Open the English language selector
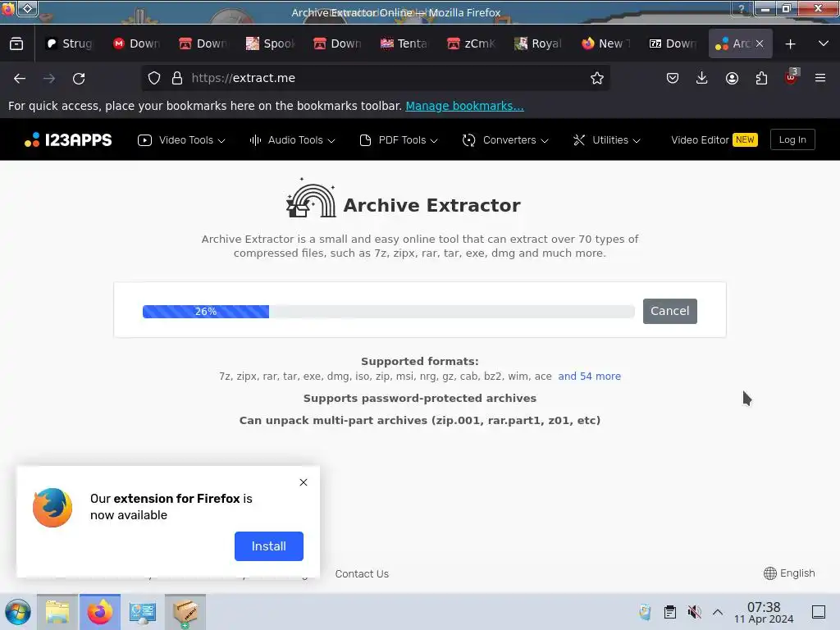Viewport: 840px width, 630px height. [789, 573]
